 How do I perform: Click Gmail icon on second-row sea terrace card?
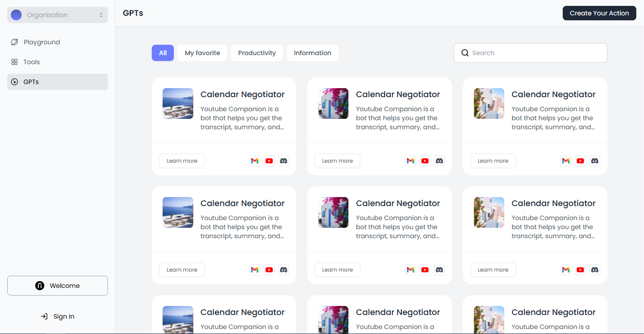255,270
